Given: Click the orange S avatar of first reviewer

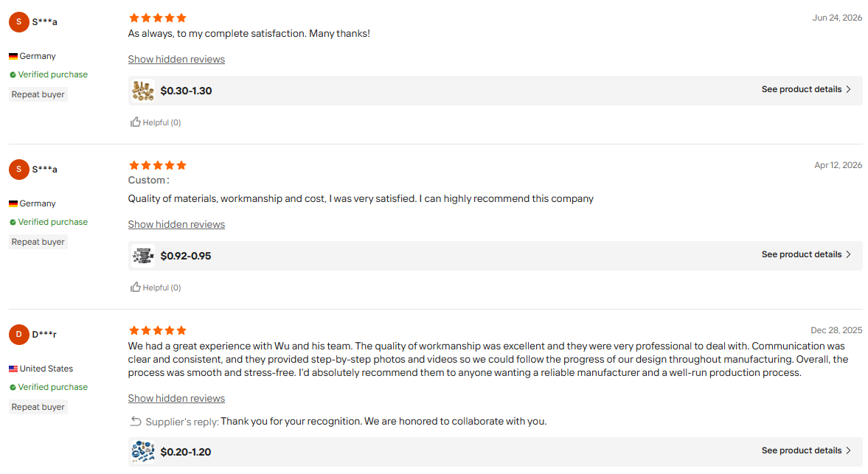Looking at the screenshot, I should click(x=19, y=22).
